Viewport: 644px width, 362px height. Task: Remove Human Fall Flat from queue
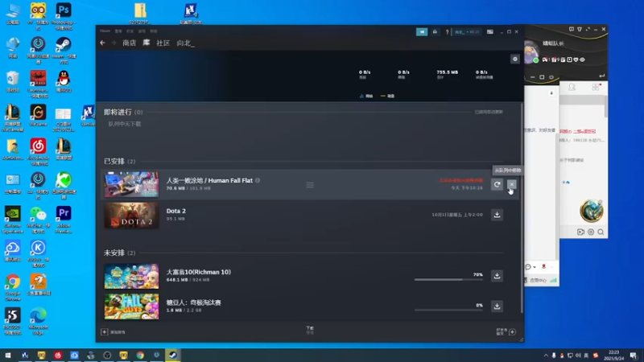pos(512,185)
